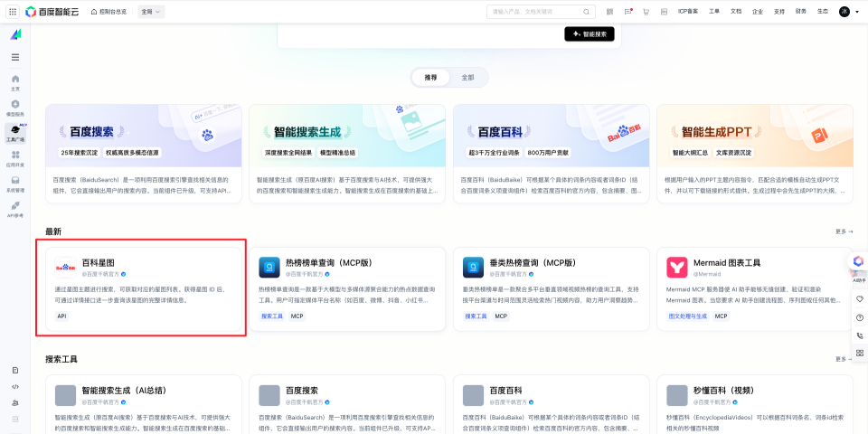
Task: Click the search magnifier icon in top bar
Action: pos(588,12)
